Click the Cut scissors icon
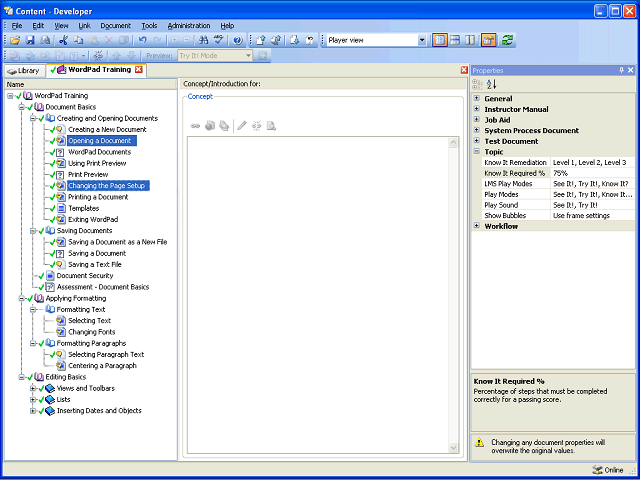Image resolution: width=640 pixels, height=480 pixels. pyautogui.click(x=63, y=40)
